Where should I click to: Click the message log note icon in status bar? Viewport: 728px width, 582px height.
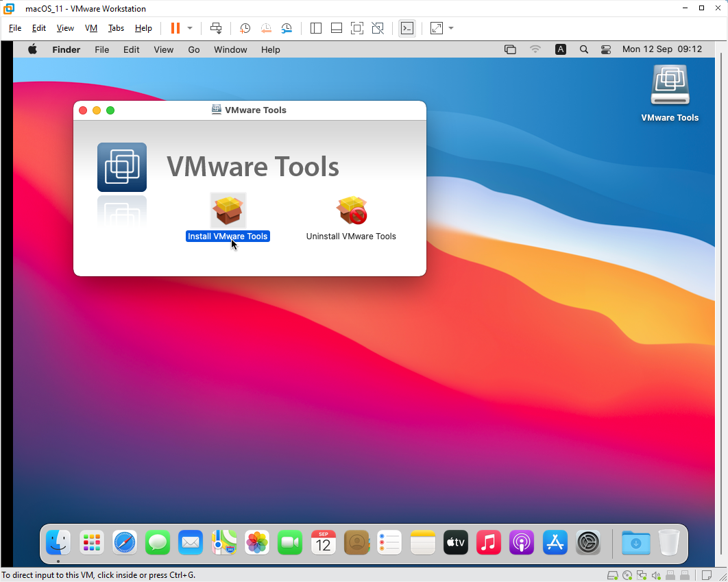pos(707,576)
